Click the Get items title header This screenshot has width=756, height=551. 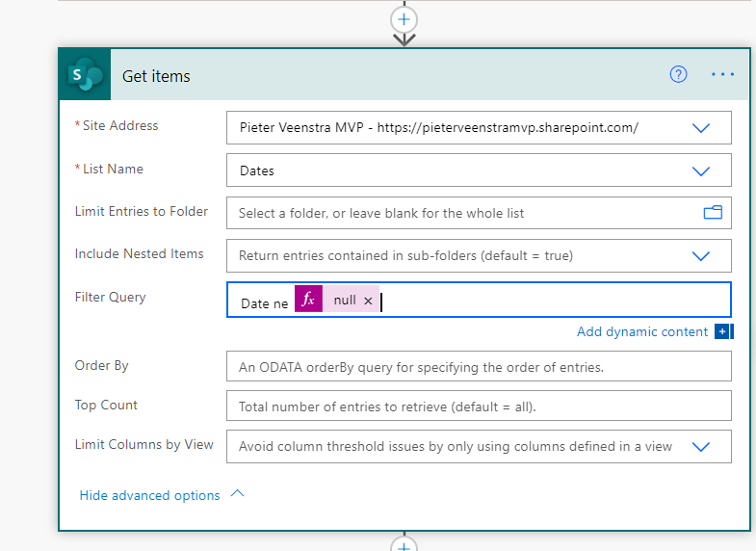click(156, 76)
